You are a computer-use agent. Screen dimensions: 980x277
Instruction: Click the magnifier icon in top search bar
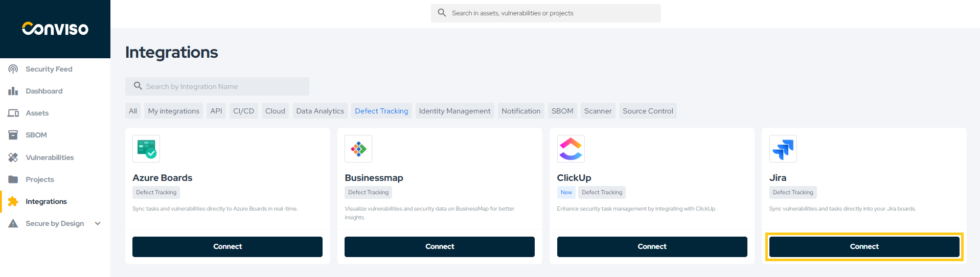tap(442, 13)
